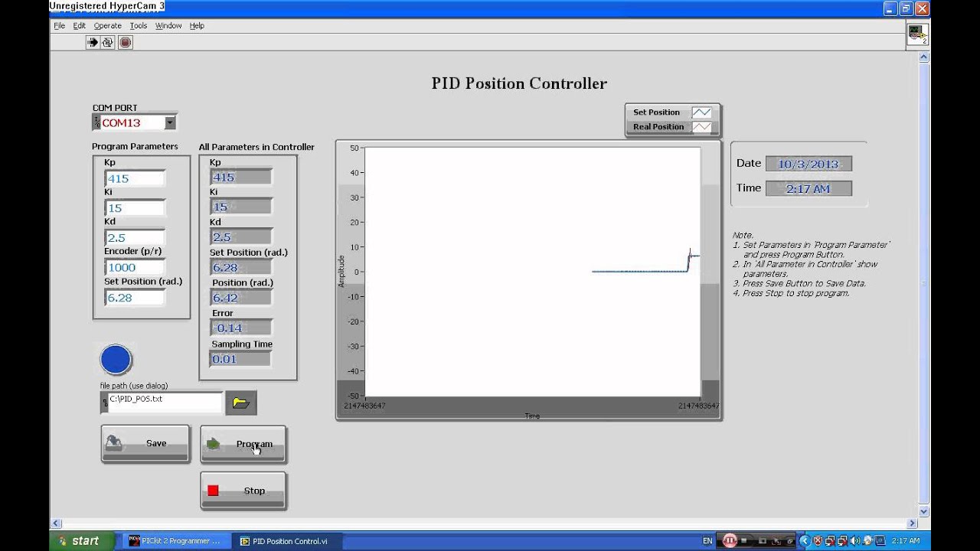The height and width of the screenshot is (551, 980).
Task: Expand hidden system tray icons arrow
Action: tap(804, 541)
